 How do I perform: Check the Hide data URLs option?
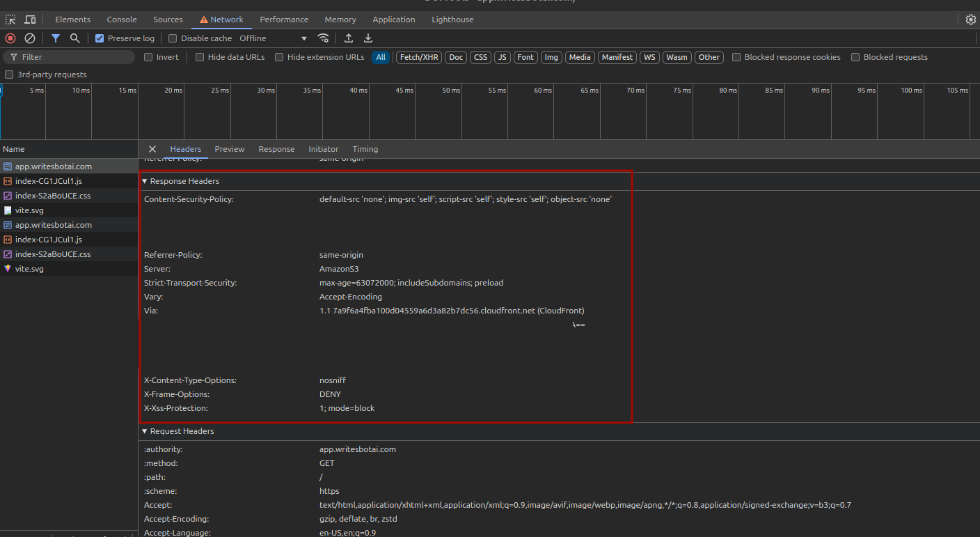click(200, 57)
